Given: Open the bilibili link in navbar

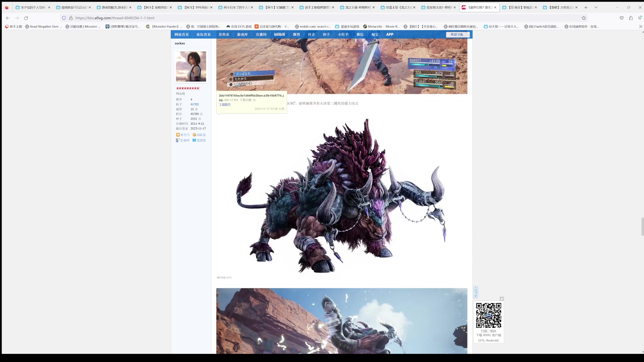Looking at the screenshot, I should (279, 35).
